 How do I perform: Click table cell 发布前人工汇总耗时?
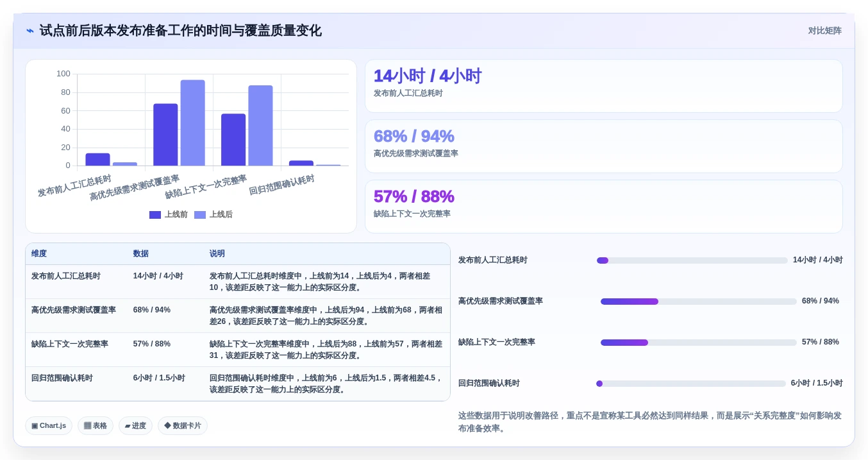[x=66, y=276]
